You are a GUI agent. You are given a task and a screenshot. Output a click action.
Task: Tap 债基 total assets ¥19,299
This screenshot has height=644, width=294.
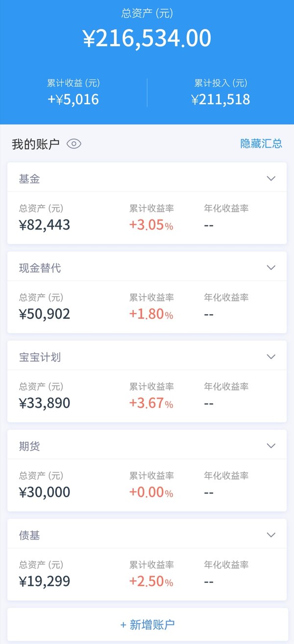(x=45, y=582)
